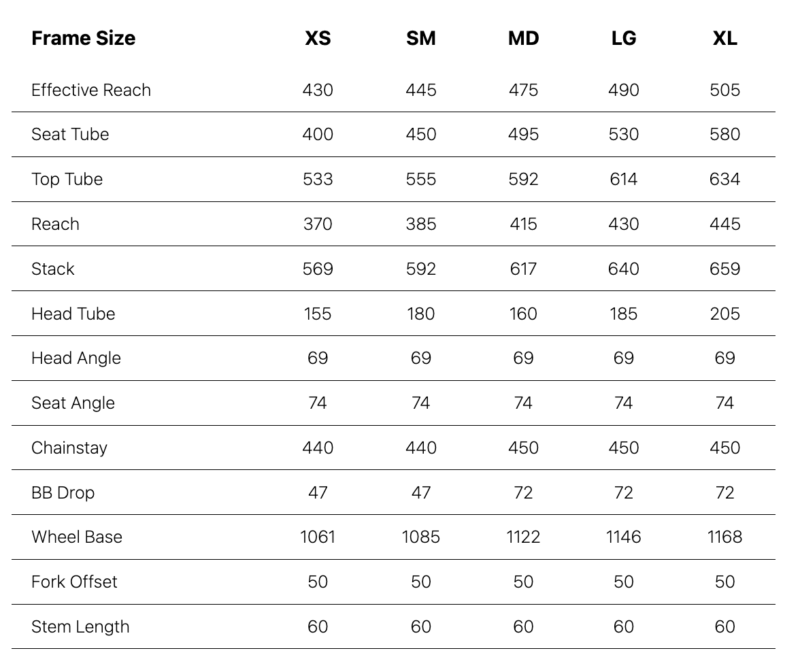Click the Effective Reach row label
The image size is (800, 672).
[x=91, y=90]
